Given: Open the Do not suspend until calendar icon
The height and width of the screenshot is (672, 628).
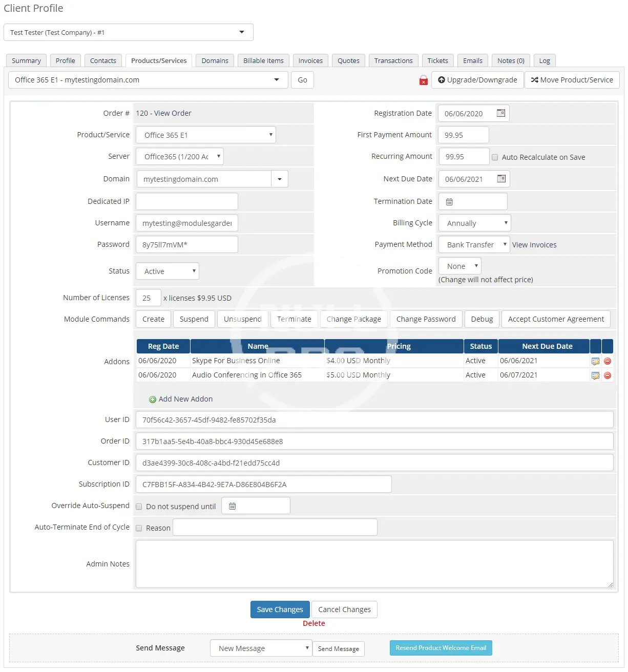Looking at the screenshot, I should [232, 506].
